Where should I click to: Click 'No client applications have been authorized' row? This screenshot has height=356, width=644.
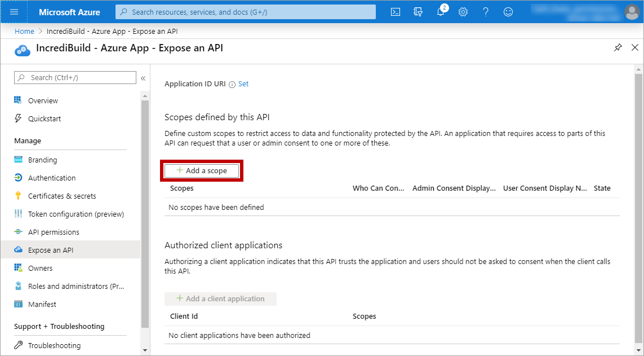pyautogui.click(x=392, y=336)
